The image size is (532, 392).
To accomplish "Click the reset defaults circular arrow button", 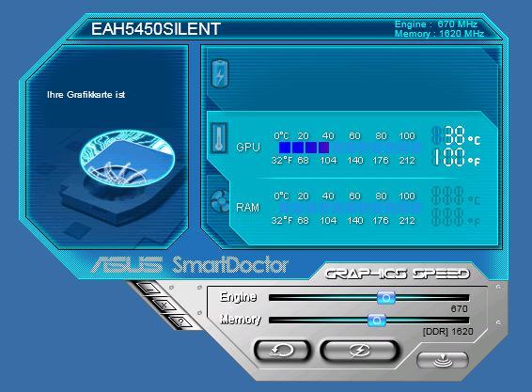I will (282, 351).
